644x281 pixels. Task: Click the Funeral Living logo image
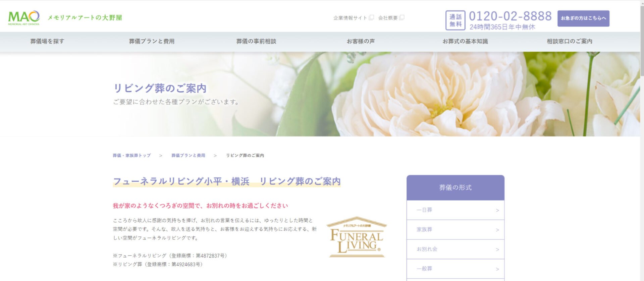coord(357,237)
